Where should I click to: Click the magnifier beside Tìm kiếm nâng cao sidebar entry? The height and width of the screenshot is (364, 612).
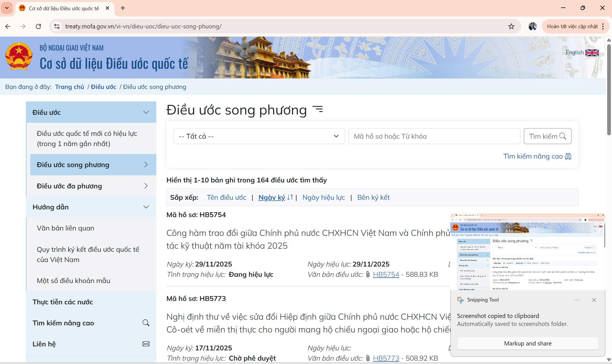[x=146, y=323]
